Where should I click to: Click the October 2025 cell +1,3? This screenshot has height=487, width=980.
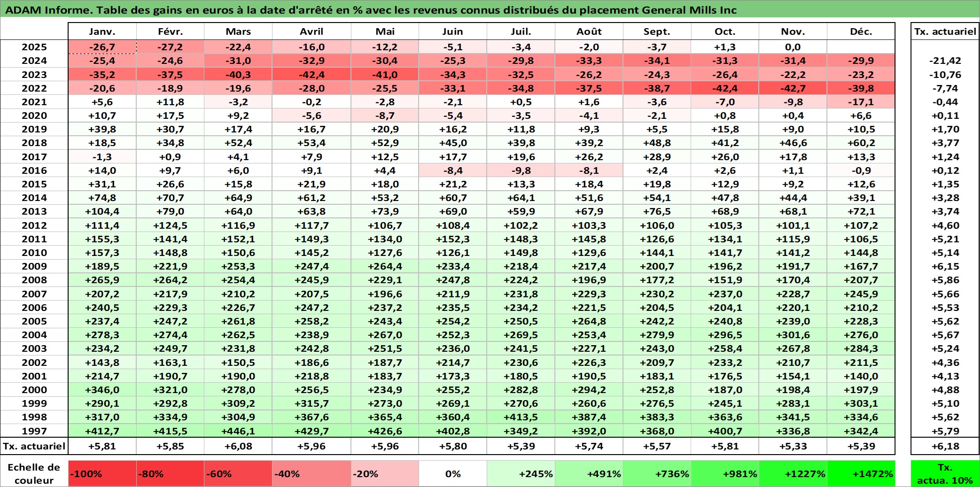click(725, 47)
